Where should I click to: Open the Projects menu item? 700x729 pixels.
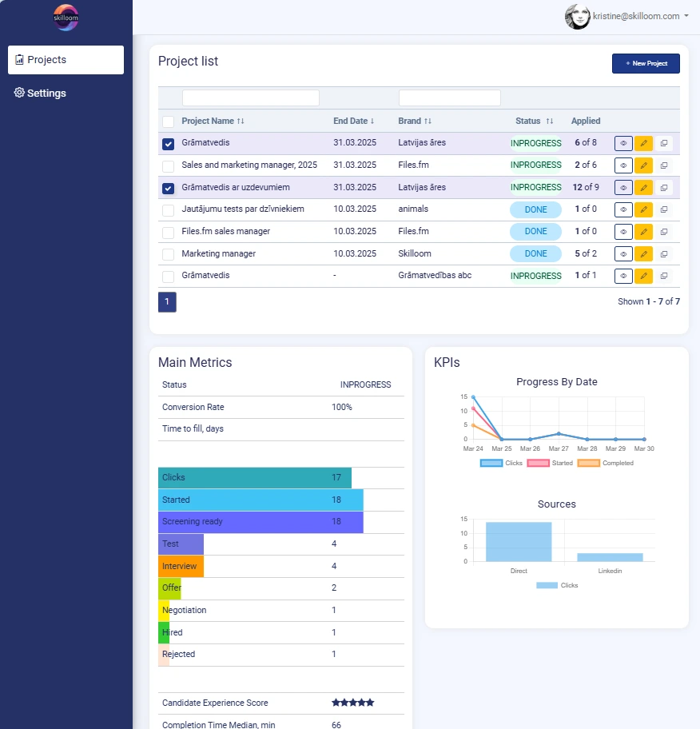(66, 60)
